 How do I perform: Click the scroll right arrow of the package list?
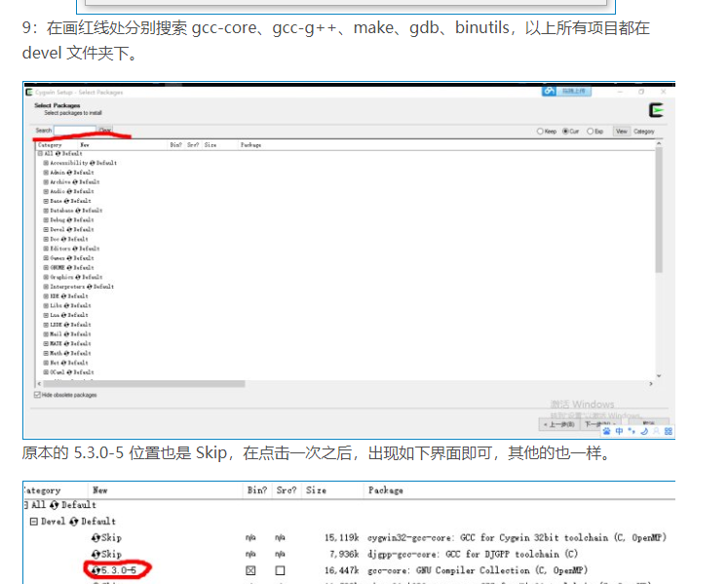pos(651,384)
